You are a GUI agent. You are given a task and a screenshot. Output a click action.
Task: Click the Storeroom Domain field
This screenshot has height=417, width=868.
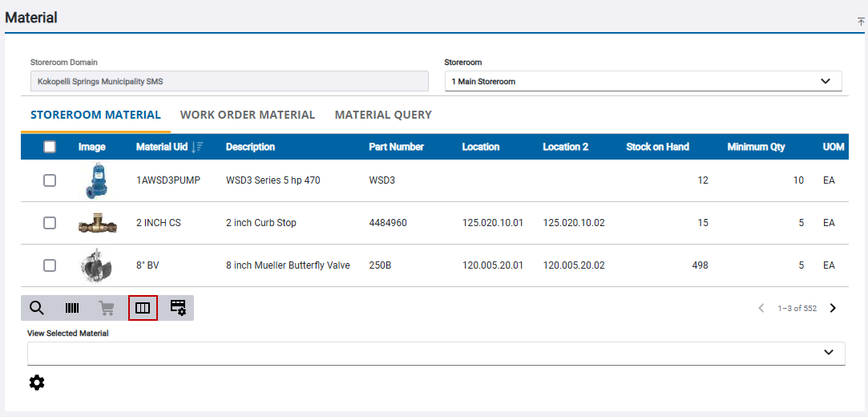point(228,81)
